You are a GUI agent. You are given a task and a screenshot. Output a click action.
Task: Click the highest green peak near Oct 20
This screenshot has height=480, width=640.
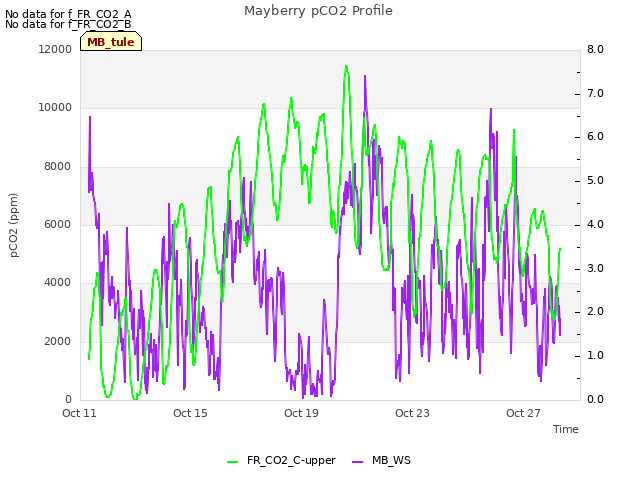coord(346,66)
